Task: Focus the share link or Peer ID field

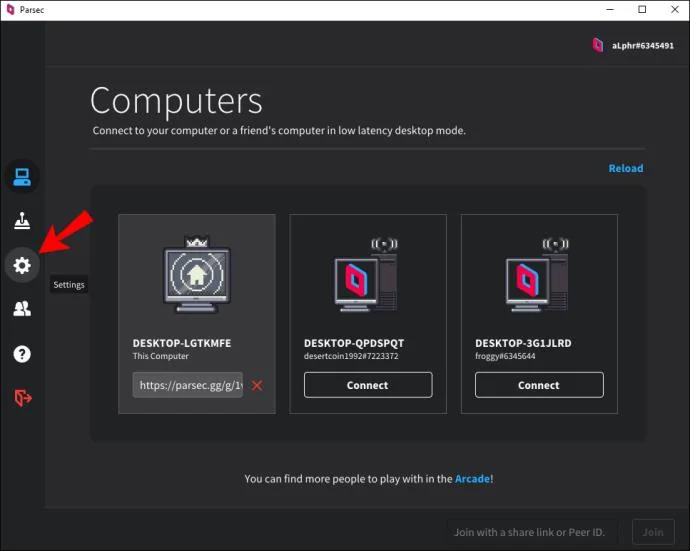Action: pos(533,533)
